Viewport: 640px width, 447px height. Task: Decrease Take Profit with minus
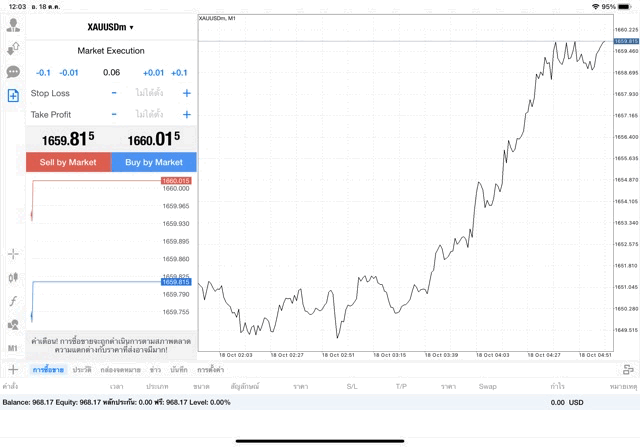[114, 115]
